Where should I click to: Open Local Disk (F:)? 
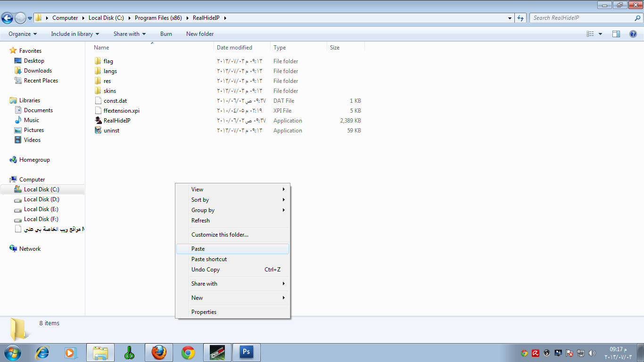pos(41,219)
